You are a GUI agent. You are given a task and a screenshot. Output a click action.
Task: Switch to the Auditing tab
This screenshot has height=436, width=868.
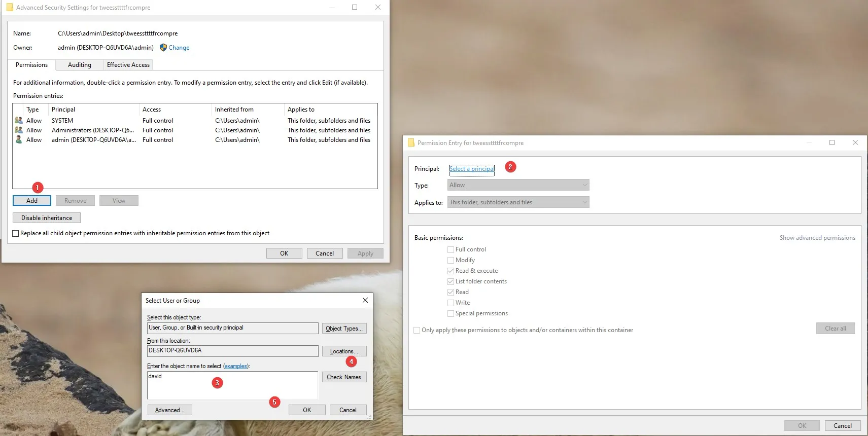click(x=80, y=65)
